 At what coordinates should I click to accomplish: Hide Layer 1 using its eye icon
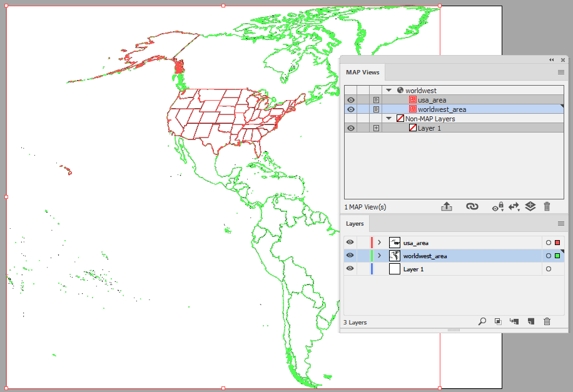click(350, 268)
